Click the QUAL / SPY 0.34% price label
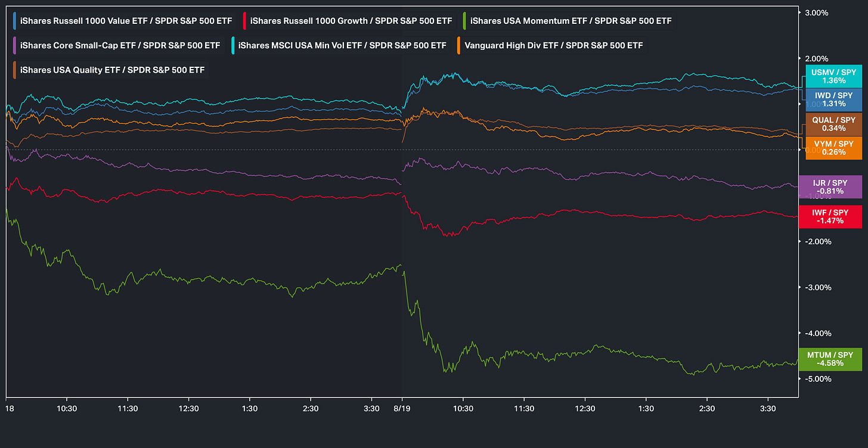This screenshot has width=868, height=448. pyautogui.click(x=833, y=124)
